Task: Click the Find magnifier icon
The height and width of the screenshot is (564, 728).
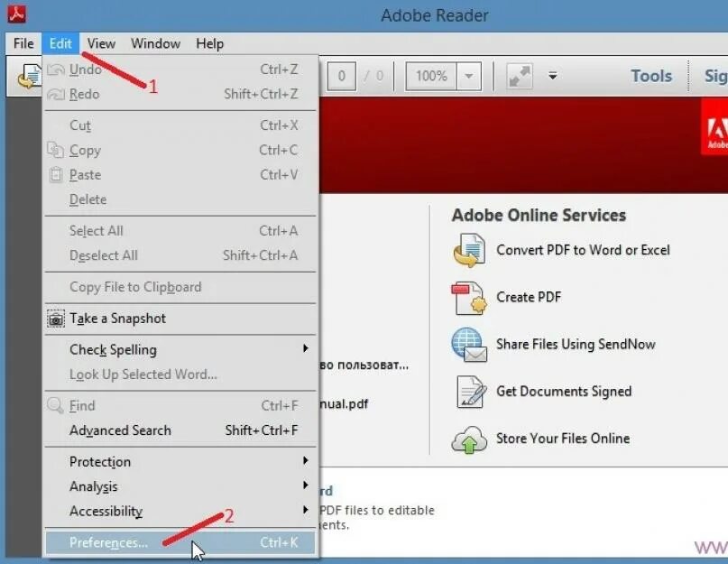Action: tap(55, 405)
